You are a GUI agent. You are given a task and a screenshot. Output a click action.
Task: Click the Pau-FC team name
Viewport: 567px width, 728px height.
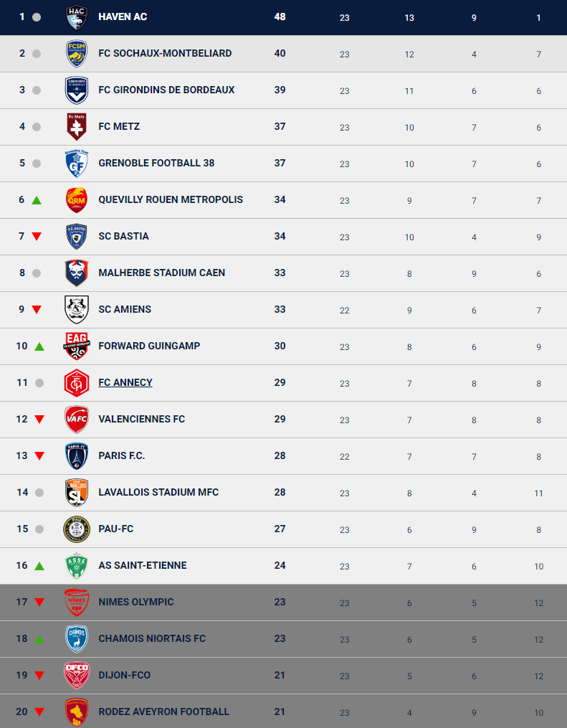[x=116, y=529]
